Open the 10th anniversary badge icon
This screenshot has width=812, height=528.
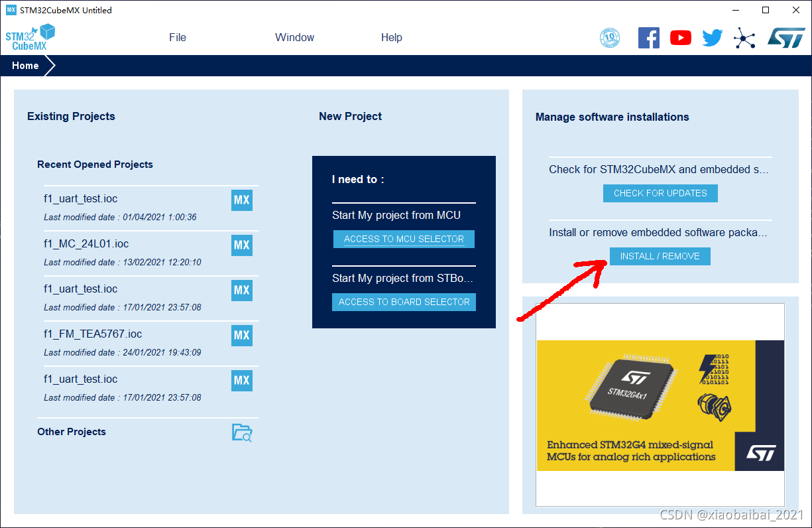pyautogui.click(x=610, y=38)
